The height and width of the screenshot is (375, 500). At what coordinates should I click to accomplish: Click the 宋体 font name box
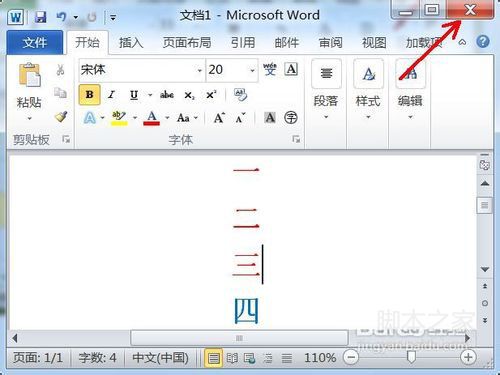(137, 70)
